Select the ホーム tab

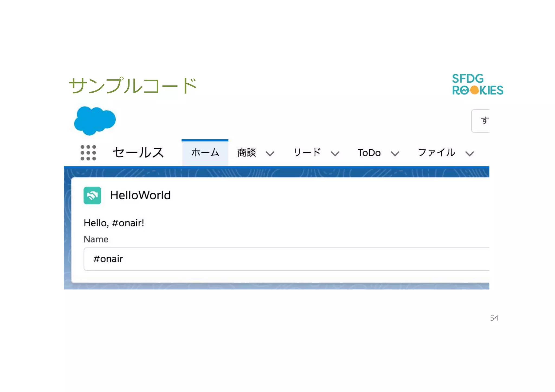205,153
